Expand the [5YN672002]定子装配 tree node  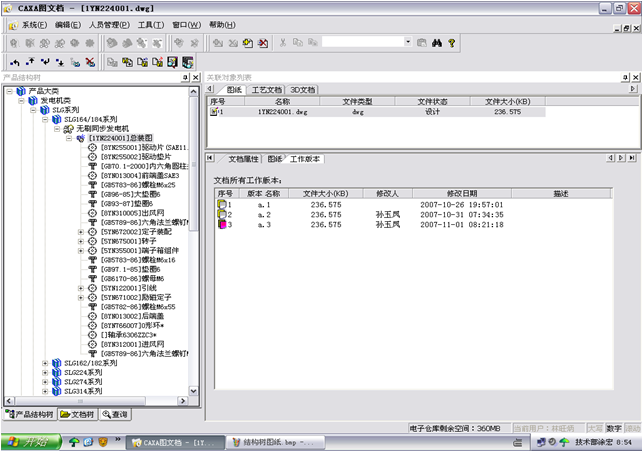(x=81, y=232)
